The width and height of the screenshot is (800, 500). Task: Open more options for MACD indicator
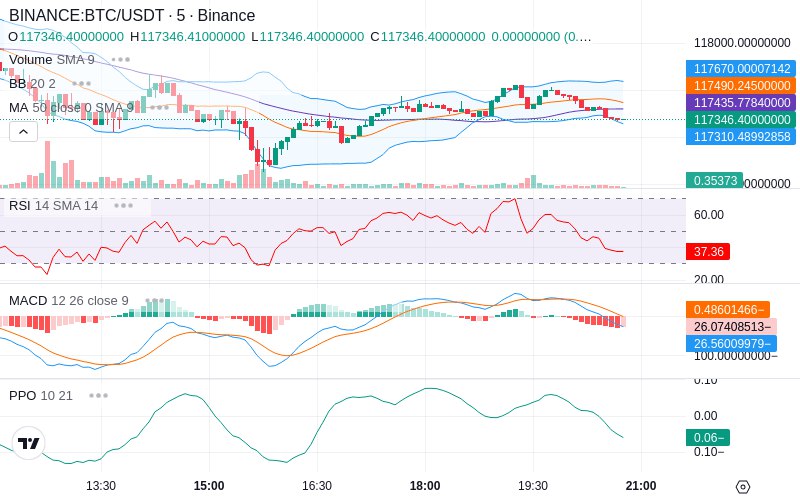pos(155,301)
